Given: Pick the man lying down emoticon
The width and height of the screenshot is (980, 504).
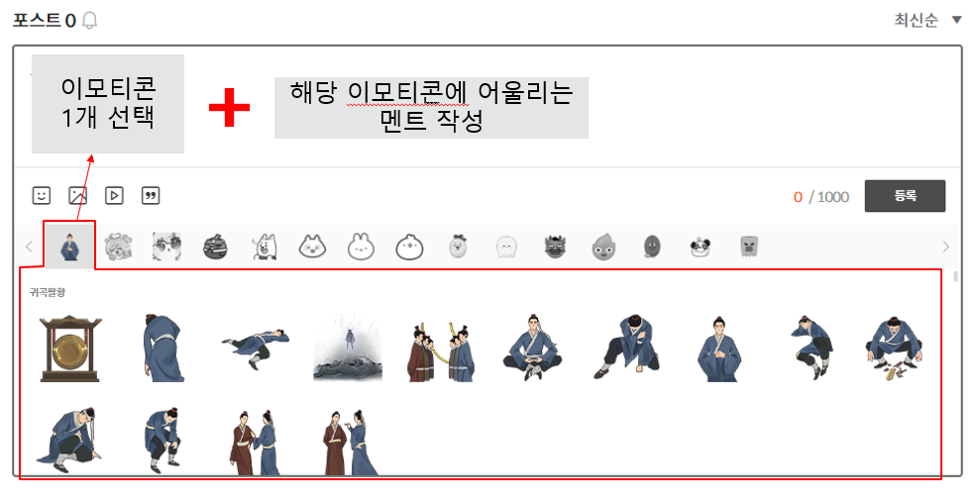Looking at the screenshot, I should pos(255,348).
